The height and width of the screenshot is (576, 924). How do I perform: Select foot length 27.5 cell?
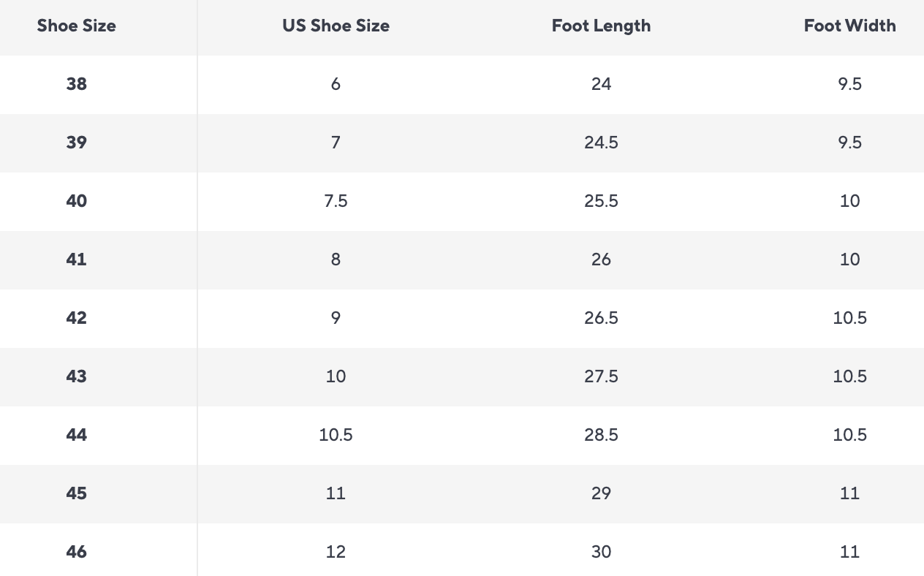tap(601, 376)
